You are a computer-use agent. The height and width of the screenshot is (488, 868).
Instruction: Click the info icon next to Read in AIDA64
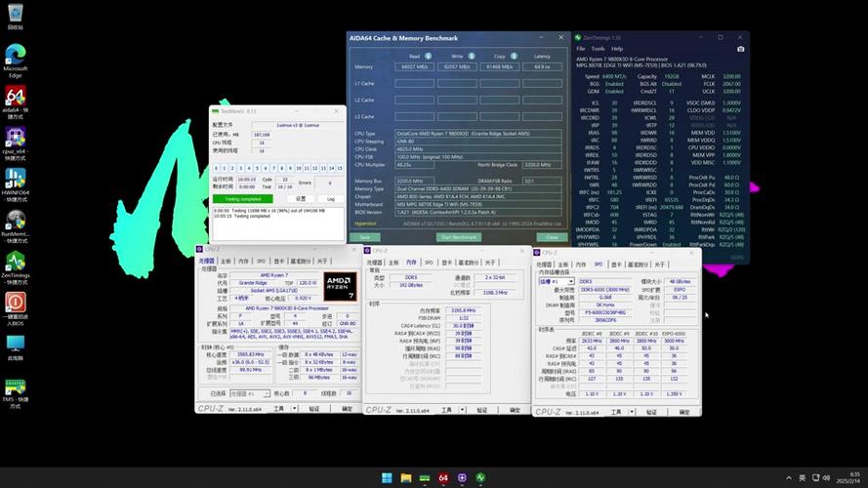pos(428,56)
